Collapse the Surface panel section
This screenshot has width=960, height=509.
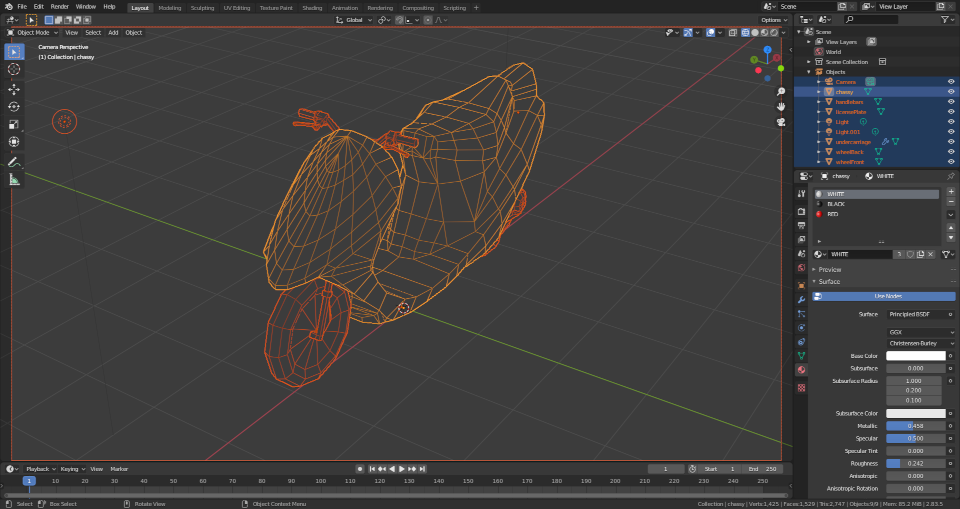[830, 281]
